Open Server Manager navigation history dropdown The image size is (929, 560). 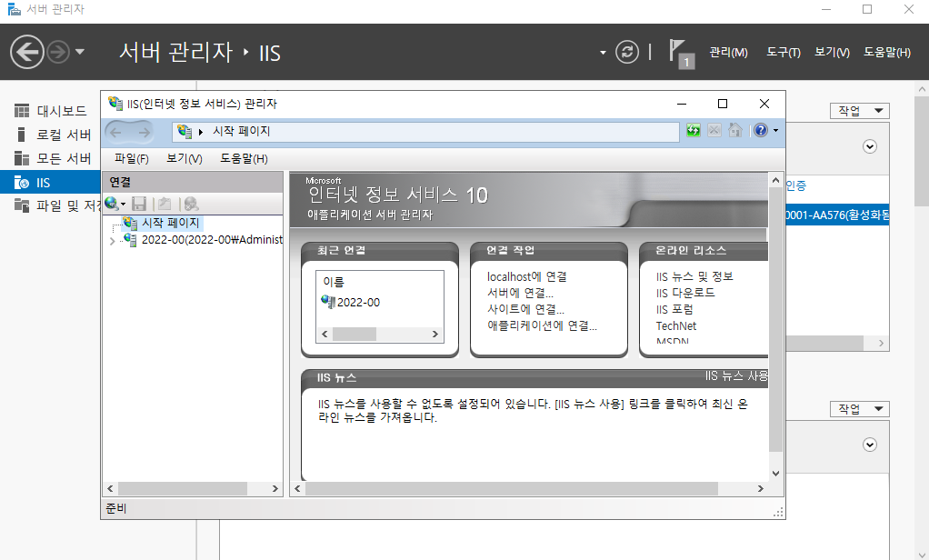[80, 52]
